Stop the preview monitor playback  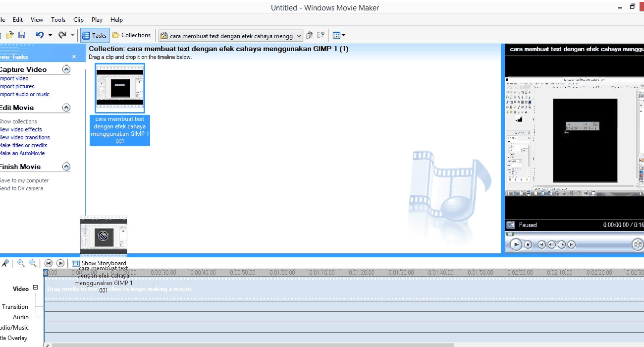[528, 244]
